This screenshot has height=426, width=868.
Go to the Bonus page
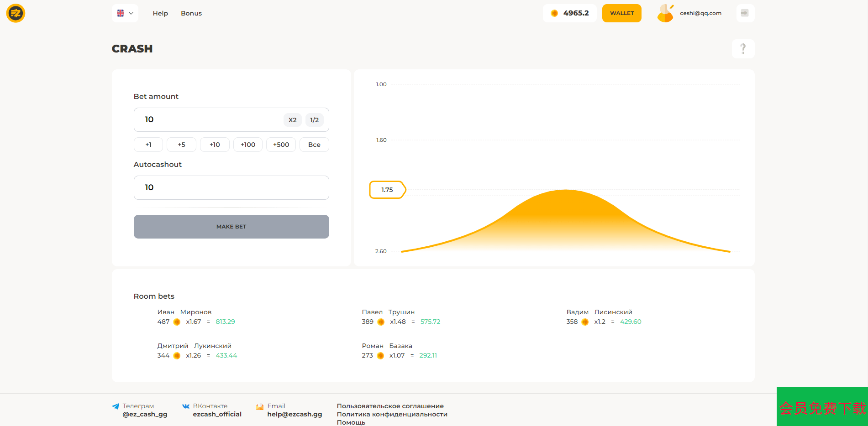coord(191,13)
